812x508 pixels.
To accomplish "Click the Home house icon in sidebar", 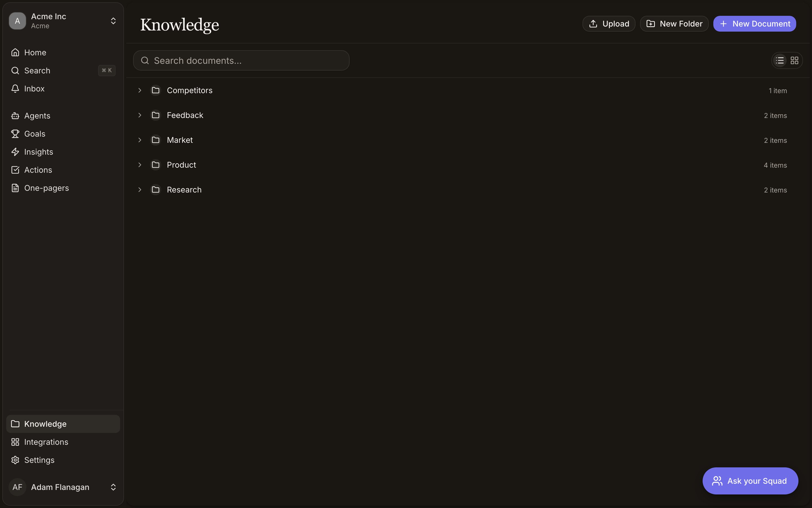I will click(x=15, y=52).
